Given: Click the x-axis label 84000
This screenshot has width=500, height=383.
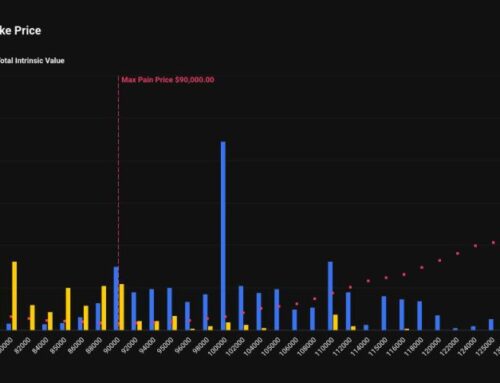Looking at the screenshot, I should [x=41, y=346].
